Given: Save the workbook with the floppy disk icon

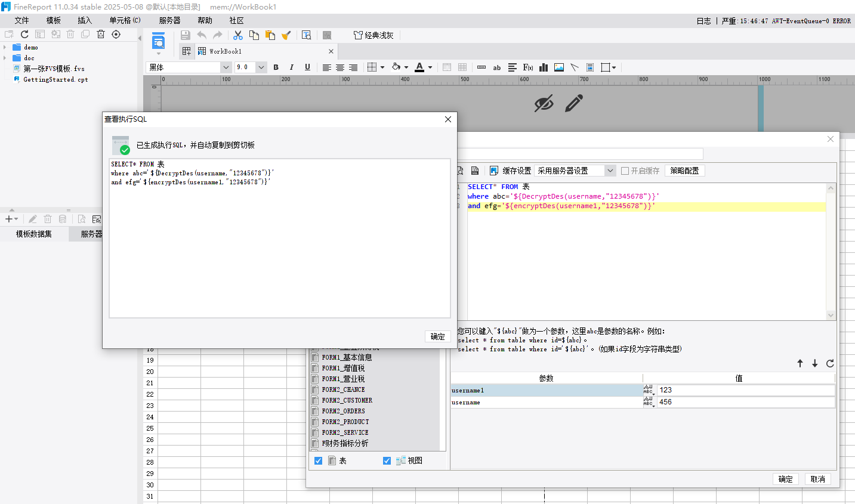Looking at the screenshot, I should (186, 35).
